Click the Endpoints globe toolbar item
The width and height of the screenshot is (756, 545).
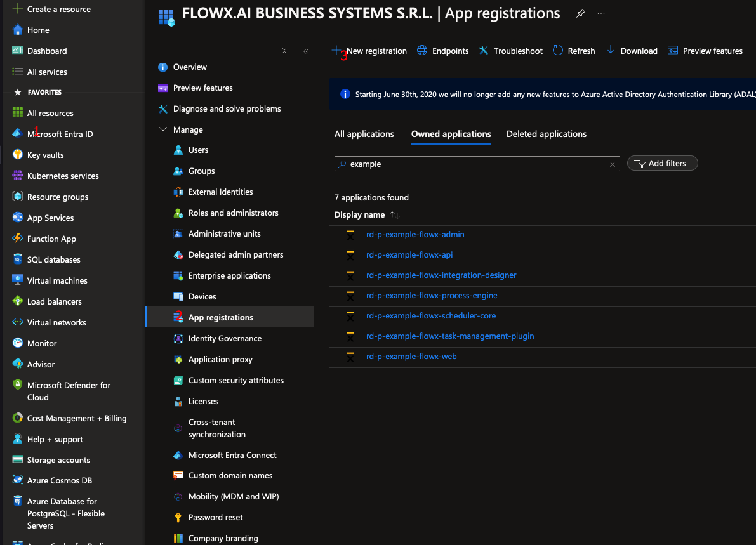[x=442, y=51]
